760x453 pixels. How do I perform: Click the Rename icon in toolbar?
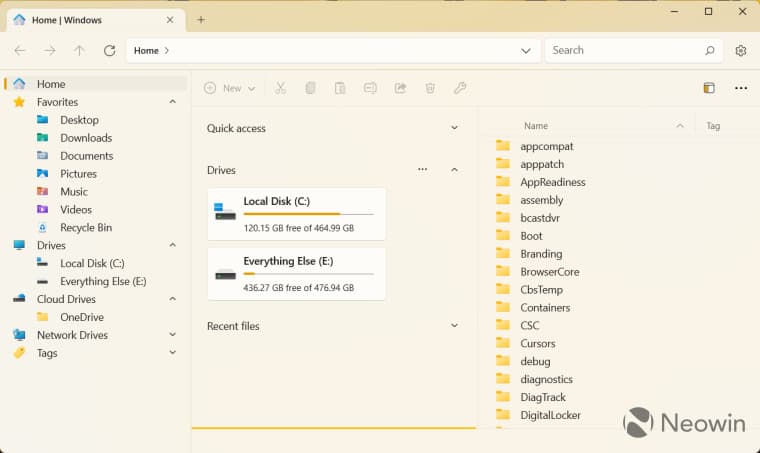tap(370, 88)
